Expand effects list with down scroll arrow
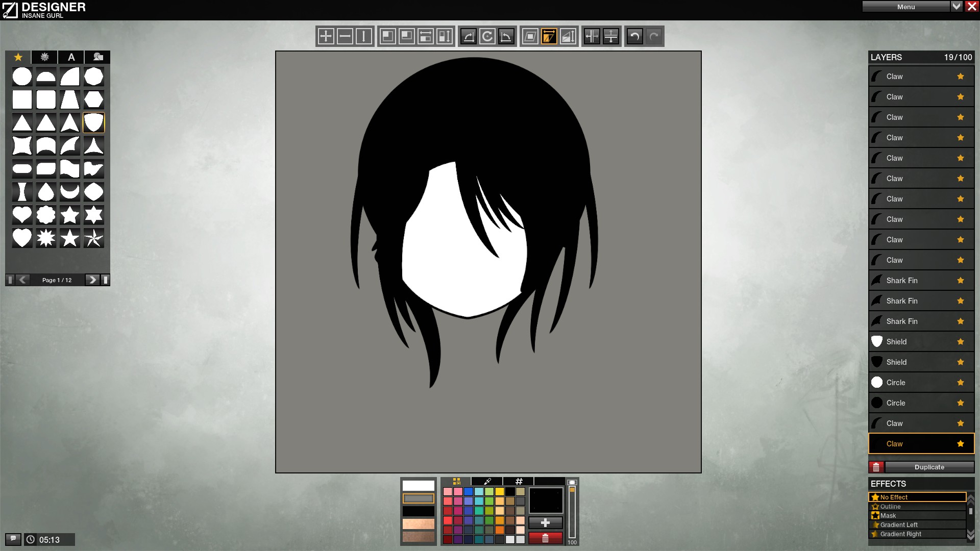 coord(971,534)
